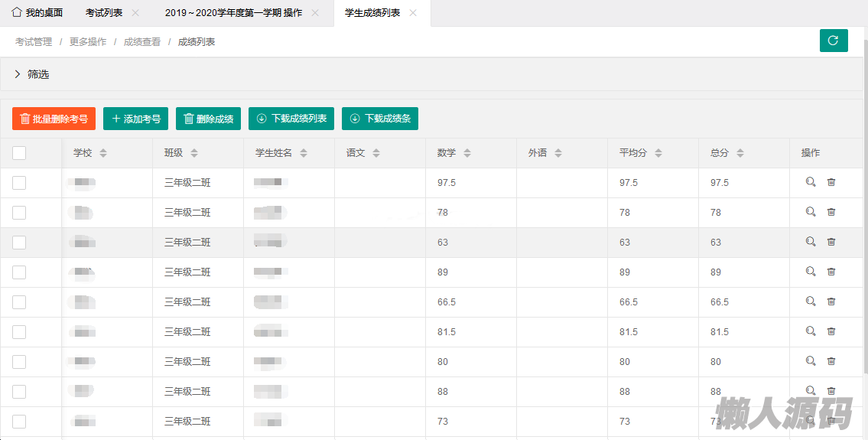Sort by 数学 column using sort arrows
This screenshot has width=868, height=440.
(467, 153)
